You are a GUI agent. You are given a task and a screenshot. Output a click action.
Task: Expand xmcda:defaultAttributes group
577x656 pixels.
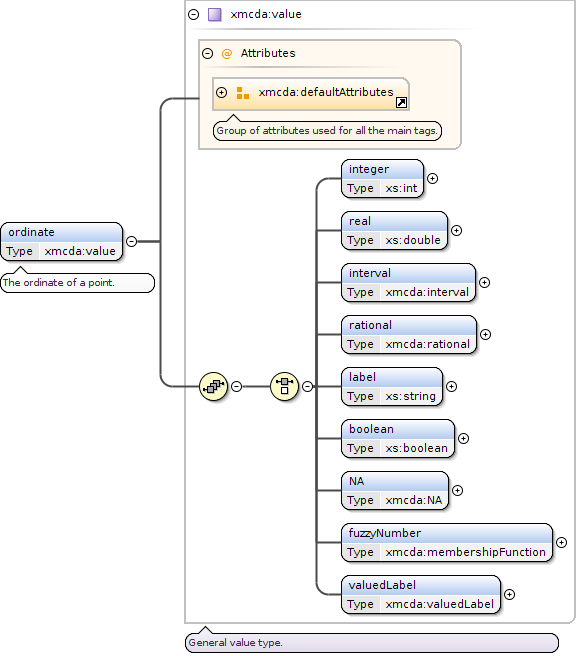[x=221, y=92]
